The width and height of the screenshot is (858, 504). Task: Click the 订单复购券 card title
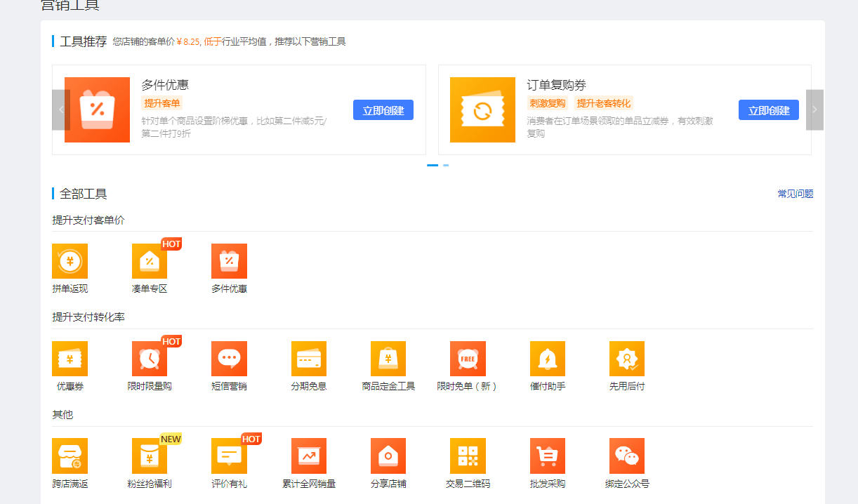click(557, 85)
